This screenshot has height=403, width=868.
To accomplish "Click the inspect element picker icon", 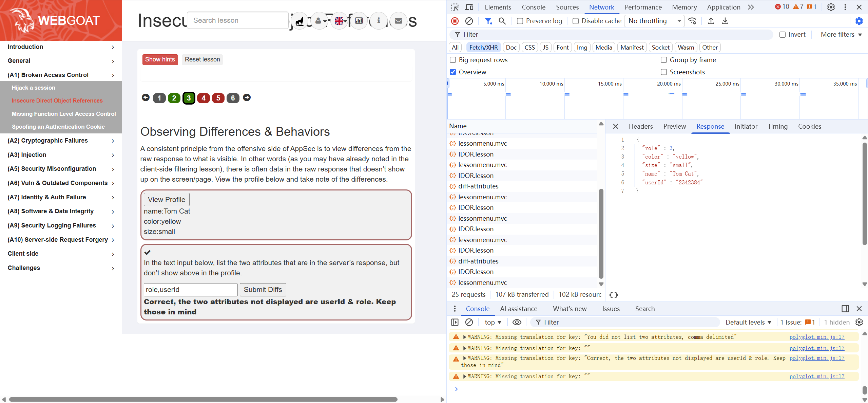I will [455, 7].
